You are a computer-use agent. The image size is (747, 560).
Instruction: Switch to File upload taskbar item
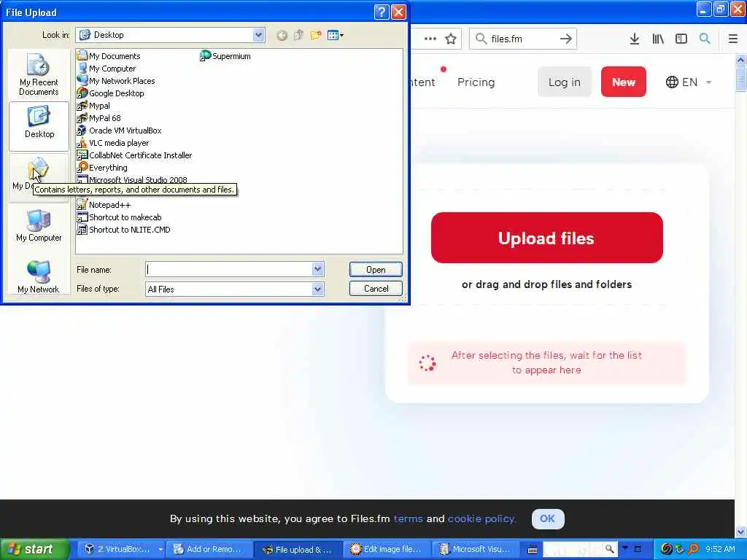[x=298, y=549]
